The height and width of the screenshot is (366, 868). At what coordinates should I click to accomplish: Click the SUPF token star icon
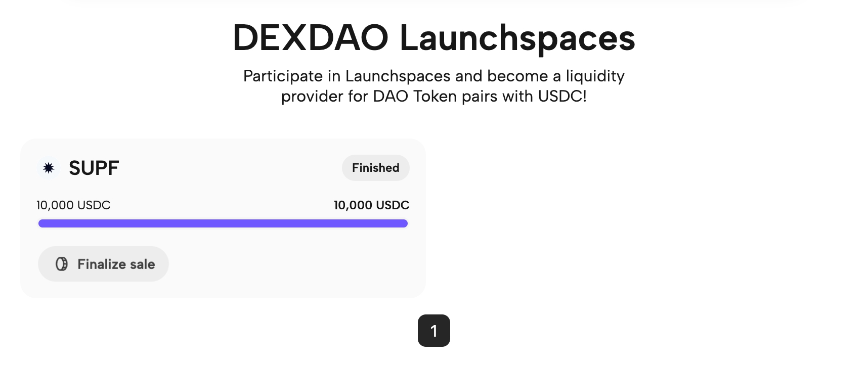49,168
